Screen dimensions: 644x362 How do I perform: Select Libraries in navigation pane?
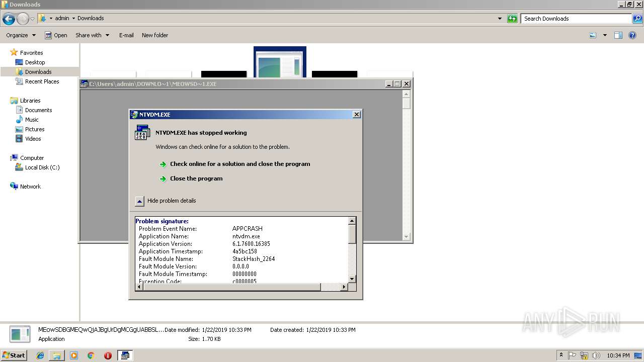click(30, 101)
